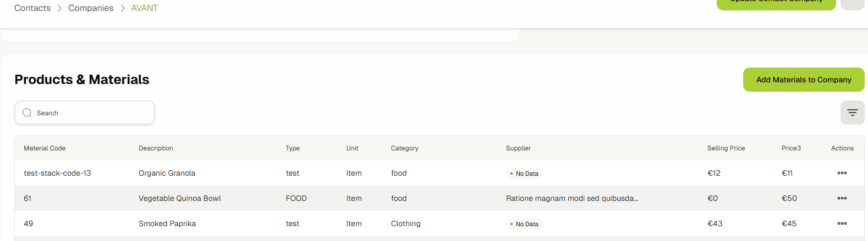Select the AVANT breadcrumb item

point(144,8)
